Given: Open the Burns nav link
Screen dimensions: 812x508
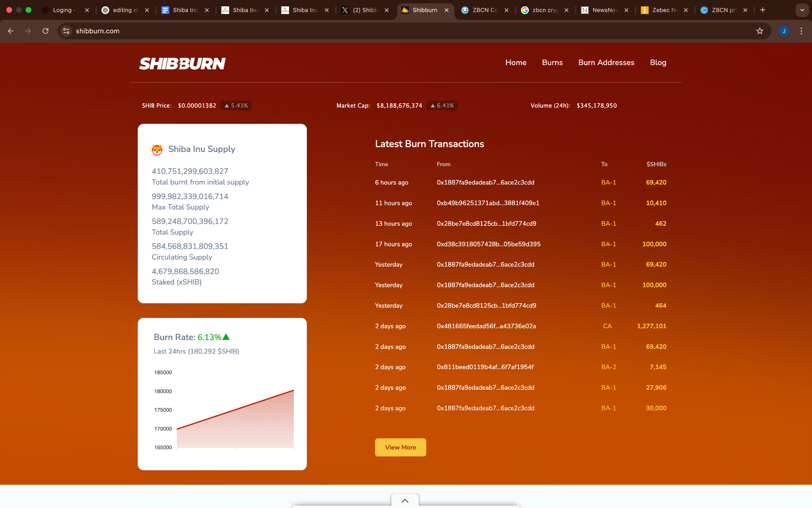Looking at the screenshot, I should tap(552, 63).
